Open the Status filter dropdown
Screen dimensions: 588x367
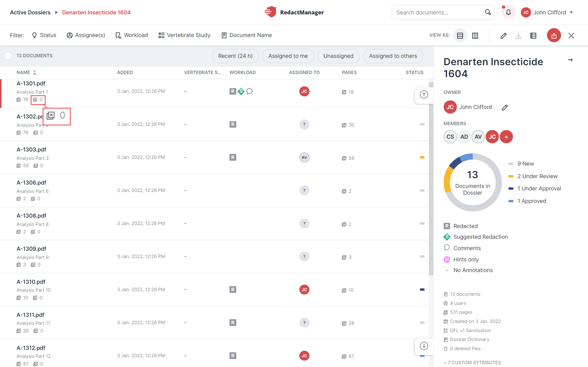pos(44,35)
